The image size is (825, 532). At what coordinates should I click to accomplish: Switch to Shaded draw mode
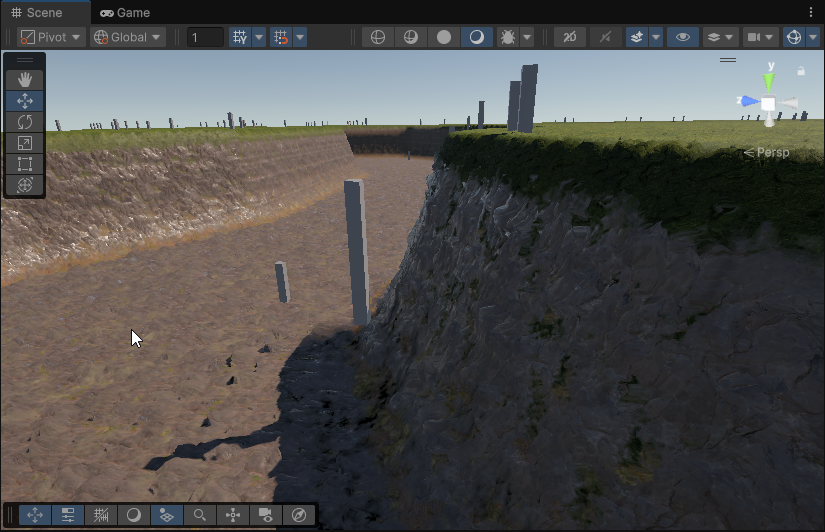(477, 37)
